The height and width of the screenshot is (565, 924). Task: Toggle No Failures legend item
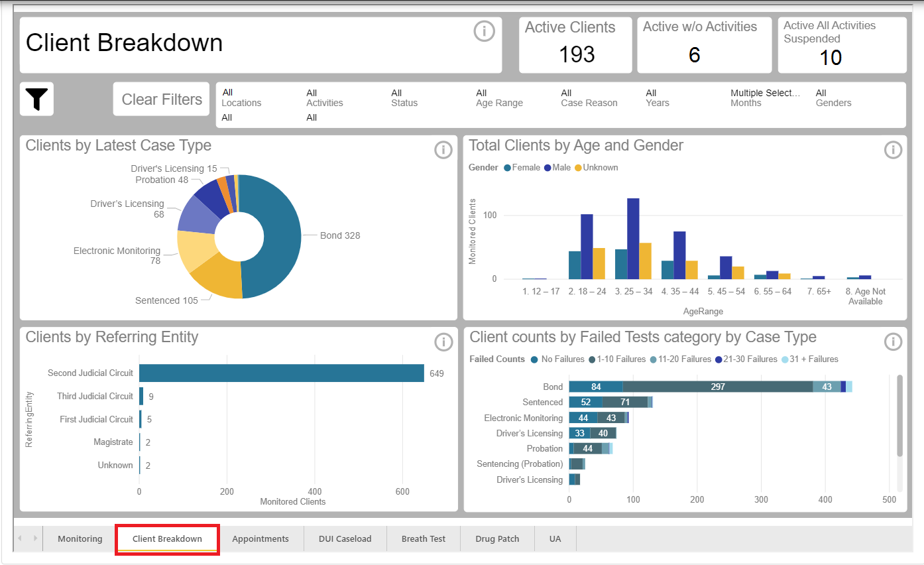[557, 359]
